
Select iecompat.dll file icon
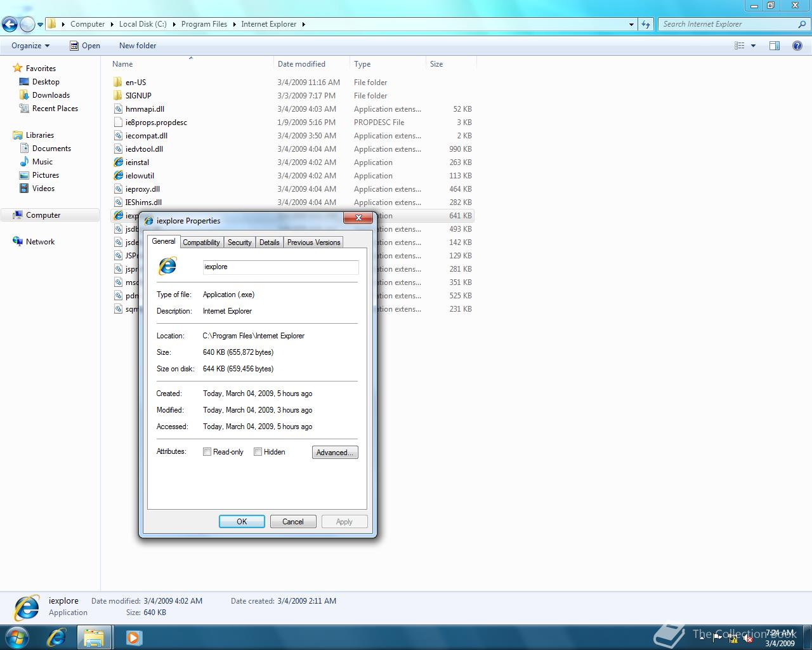pyautogui.click(x=118, y=136)
